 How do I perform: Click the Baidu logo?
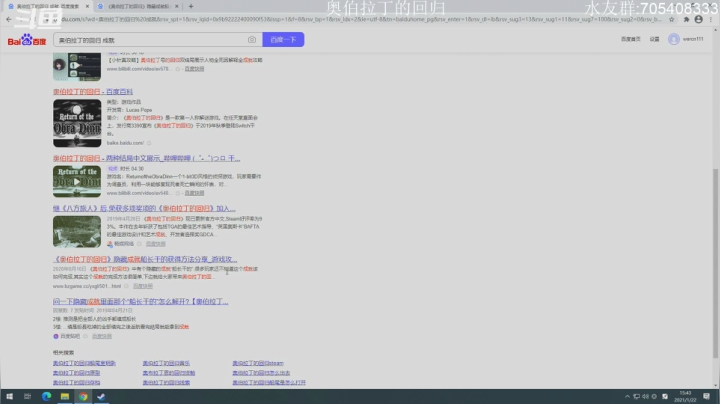(27, 40)
